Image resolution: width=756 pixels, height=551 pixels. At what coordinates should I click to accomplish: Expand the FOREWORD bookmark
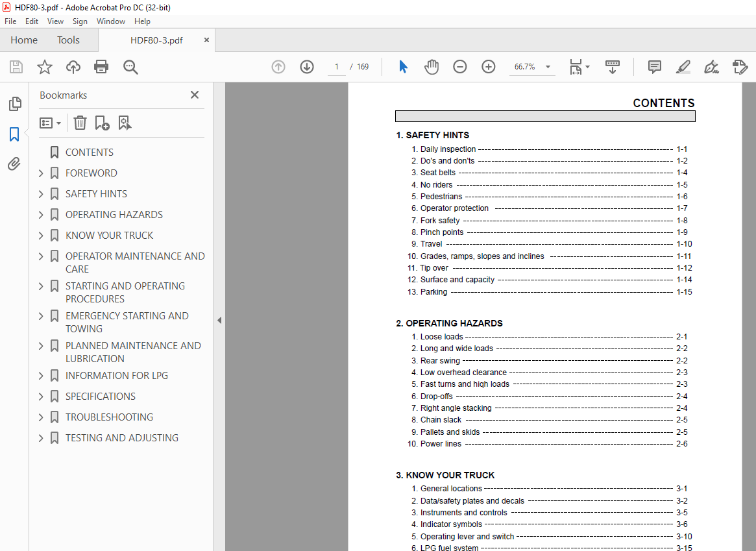(41, 173)
